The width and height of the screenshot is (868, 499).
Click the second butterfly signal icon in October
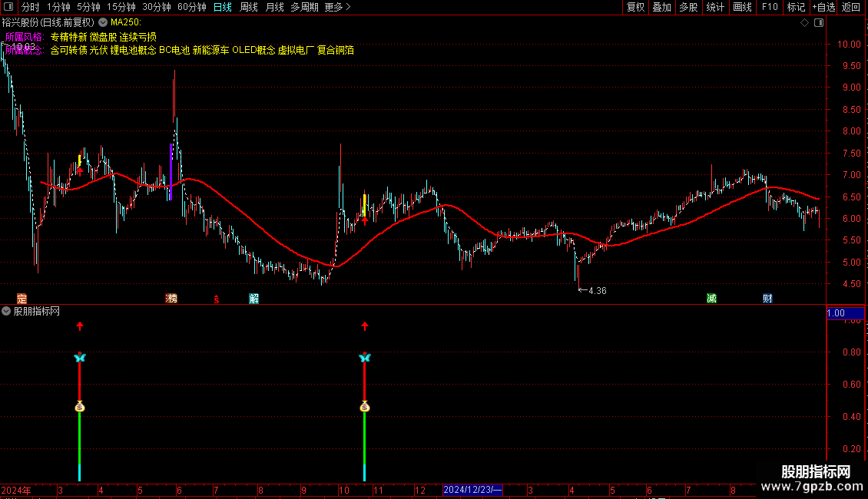tap(364, 358)
